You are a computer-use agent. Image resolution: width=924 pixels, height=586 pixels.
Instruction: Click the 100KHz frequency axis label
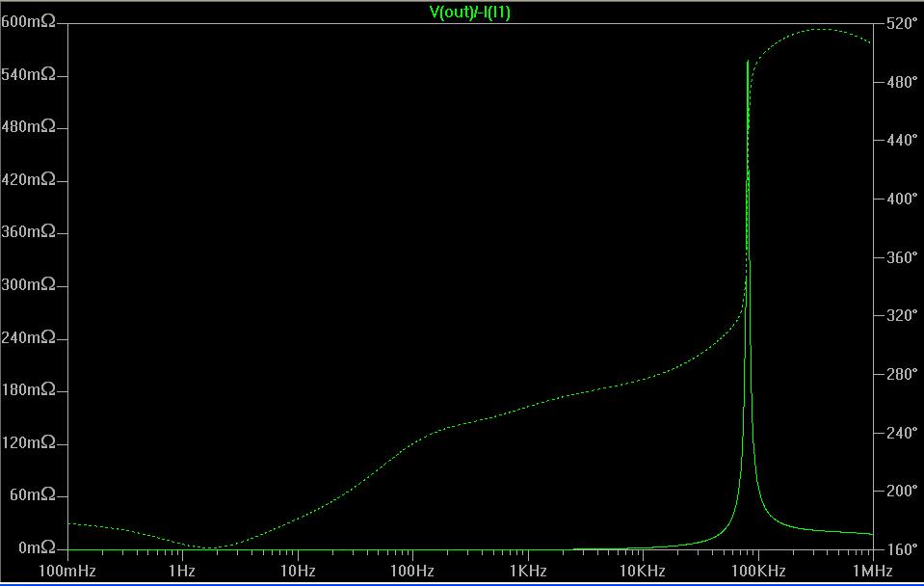tap(758, 571)
